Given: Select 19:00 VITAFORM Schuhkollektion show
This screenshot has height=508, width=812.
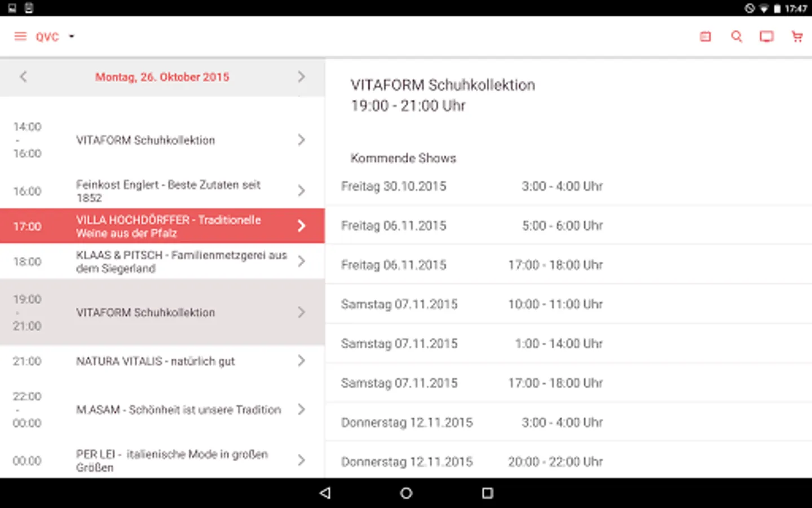Looking at the screenshot, I should (x=162, y=312).
